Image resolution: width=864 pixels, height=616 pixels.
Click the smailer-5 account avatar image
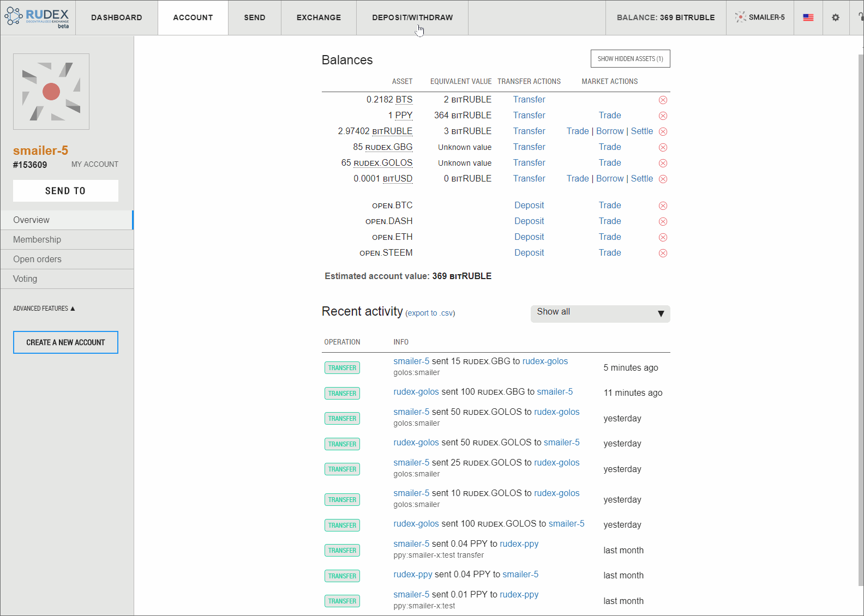[51, 92]
